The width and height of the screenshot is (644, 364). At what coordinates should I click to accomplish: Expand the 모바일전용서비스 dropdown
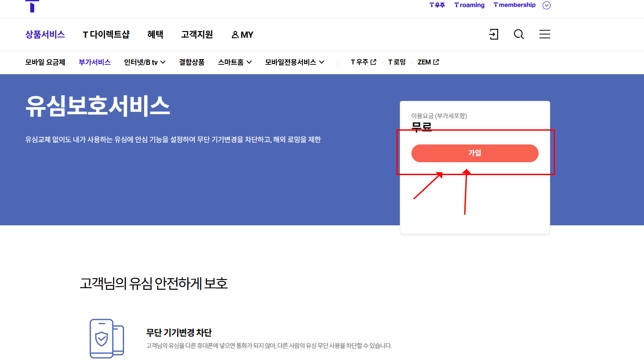click(x=295, y=62)
